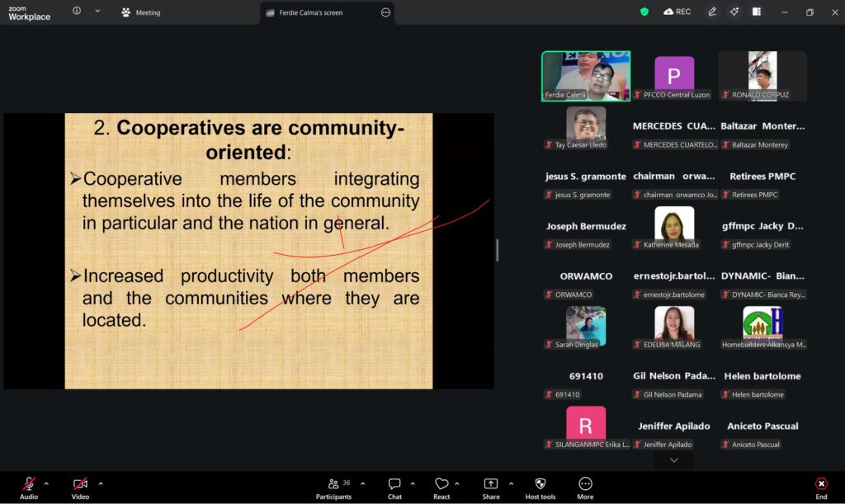Open the Chat panel

pos(394,484)
